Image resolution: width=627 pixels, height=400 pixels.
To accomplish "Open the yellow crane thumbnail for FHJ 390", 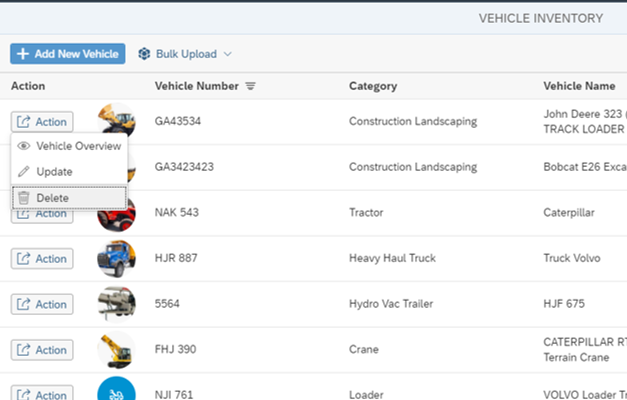I will pos(117,350).
